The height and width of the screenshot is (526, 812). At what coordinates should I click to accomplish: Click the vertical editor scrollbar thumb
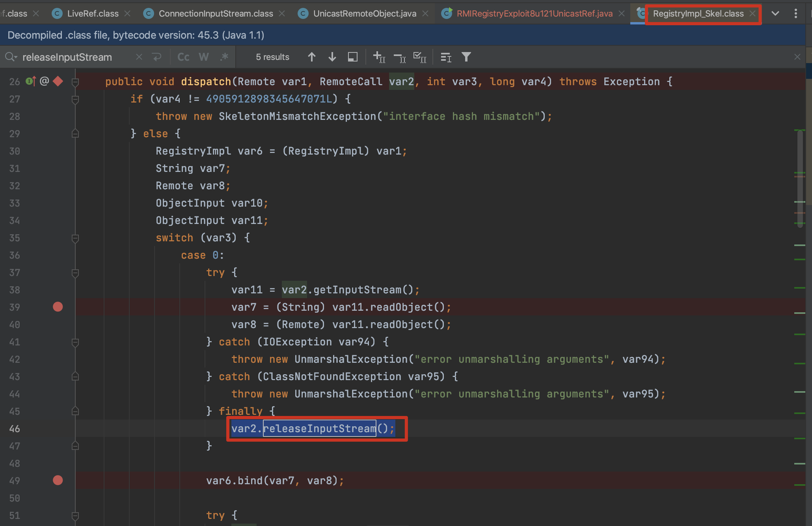pyautogui.click(x=800, y=179)
